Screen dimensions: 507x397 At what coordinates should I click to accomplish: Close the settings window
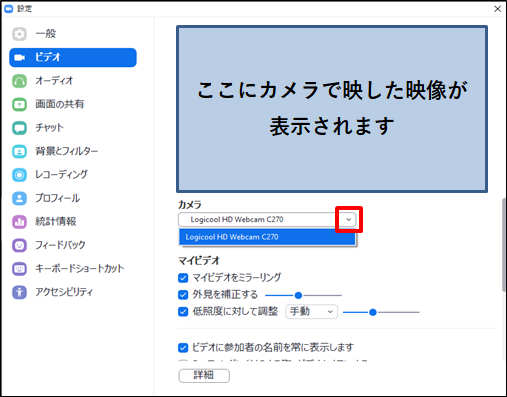tap(497, 9)
